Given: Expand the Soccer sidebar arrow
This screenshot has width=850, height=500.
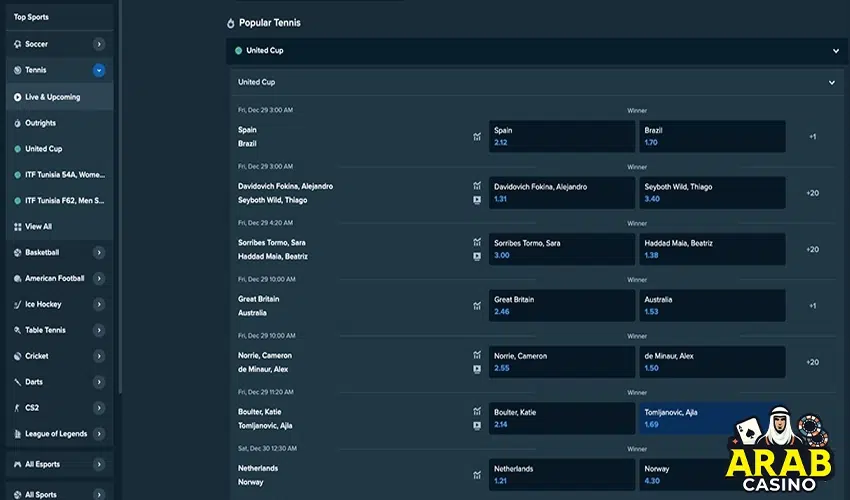Looking at the screenshot, I should point(99,44).
